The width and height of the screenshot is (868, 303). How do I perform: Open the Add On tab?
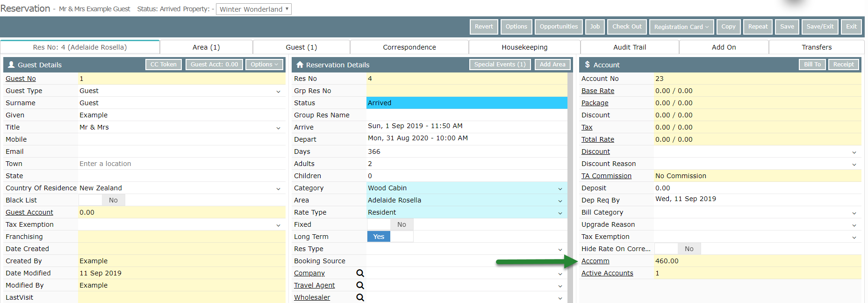pyautogui.click(x=724, y=47)
